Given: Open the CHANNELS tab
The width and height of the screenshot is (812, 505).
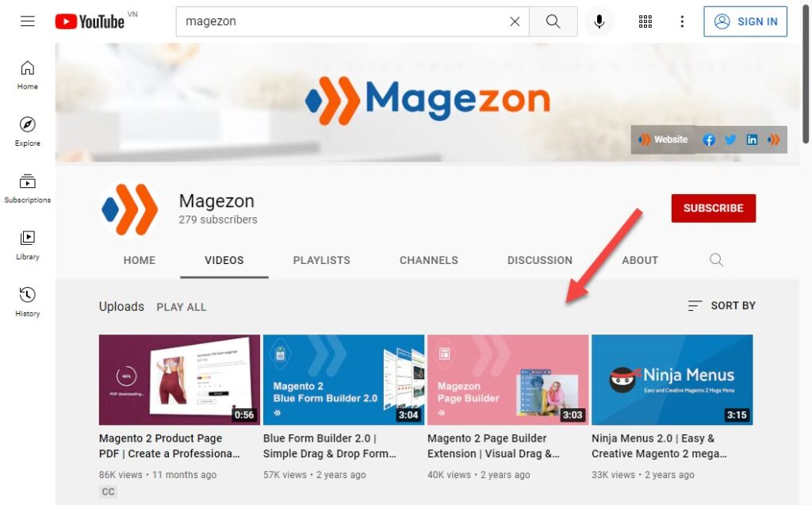Looking at the screenshot, I should (429, 260).
